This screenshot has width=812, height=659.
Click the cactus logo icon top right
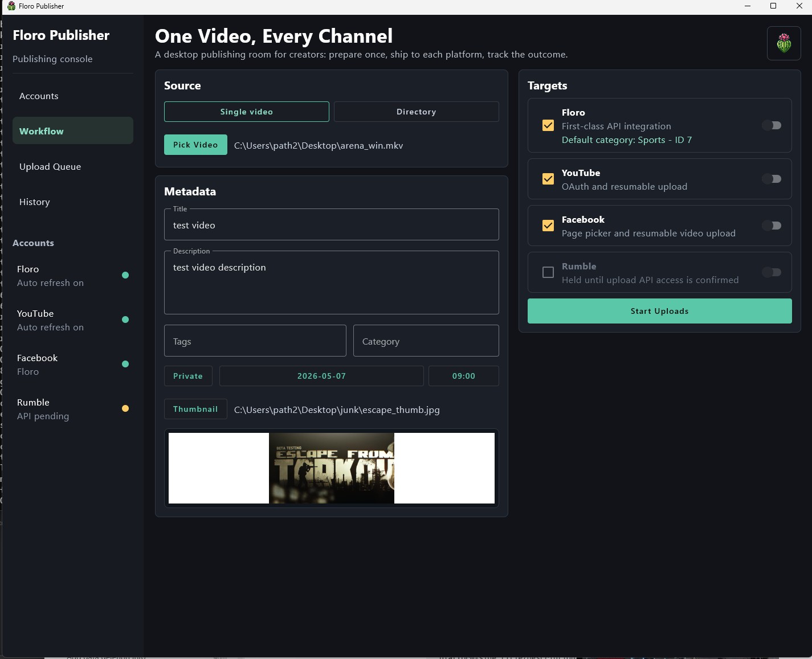784,43
